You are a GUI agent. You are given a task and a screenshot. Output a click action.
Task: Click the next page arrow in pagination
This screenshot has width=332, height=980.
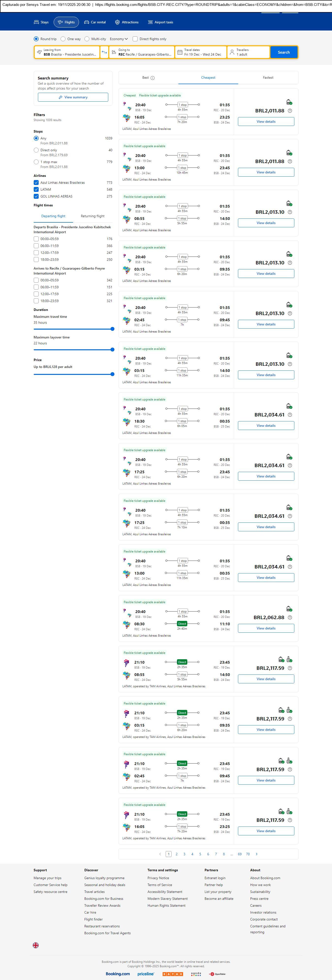coord(257,854)
